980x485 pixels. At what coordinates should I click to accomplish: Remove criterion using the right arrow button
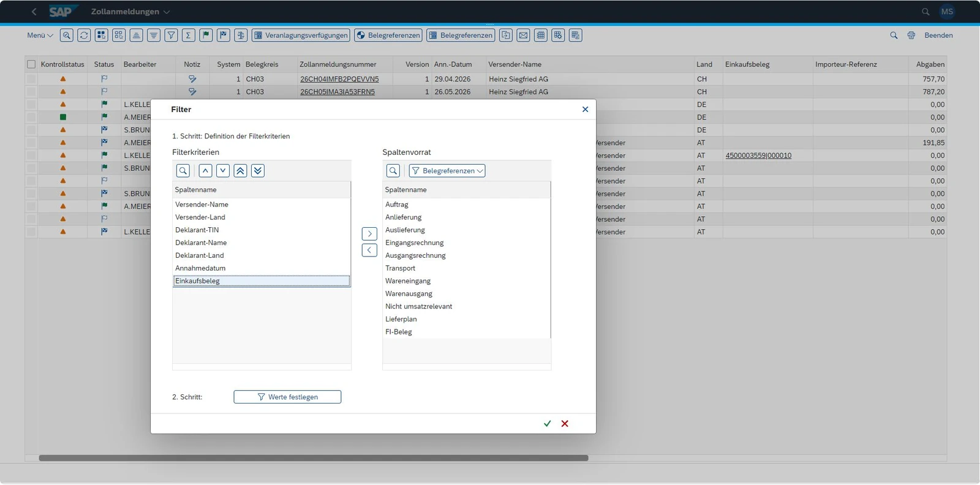pos(369,234)
